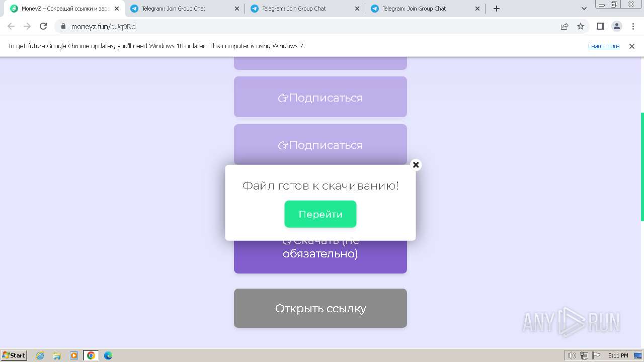Open a new browser tab
The height and width of the screenshot is (362, 644).
[497, 9]
